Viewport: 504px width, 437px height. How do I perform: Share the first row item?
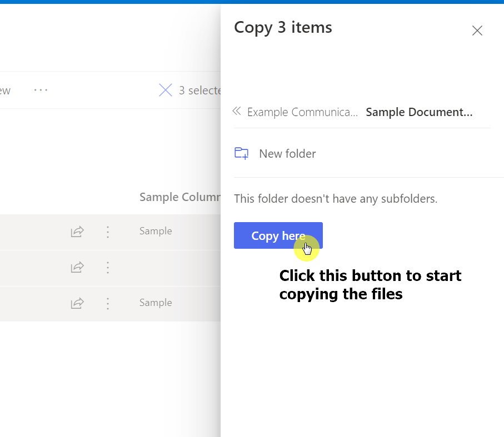tap(77, 232)
